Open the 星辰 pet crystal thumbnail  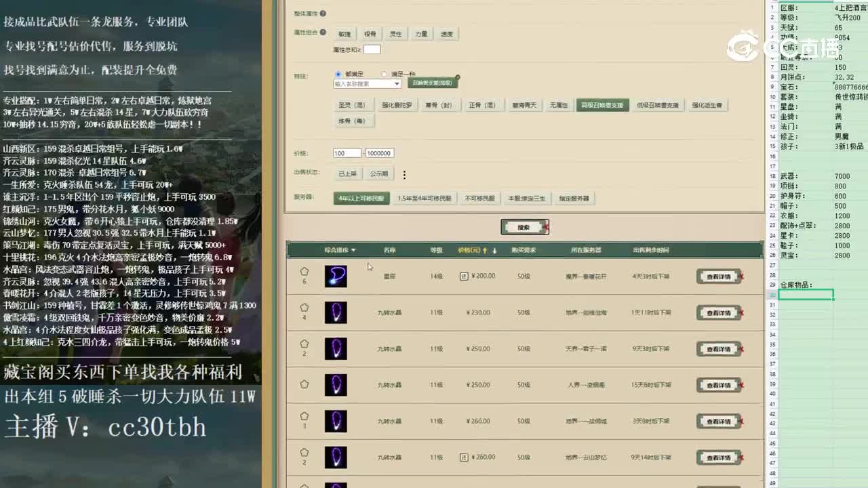click(x=336, y=276)
